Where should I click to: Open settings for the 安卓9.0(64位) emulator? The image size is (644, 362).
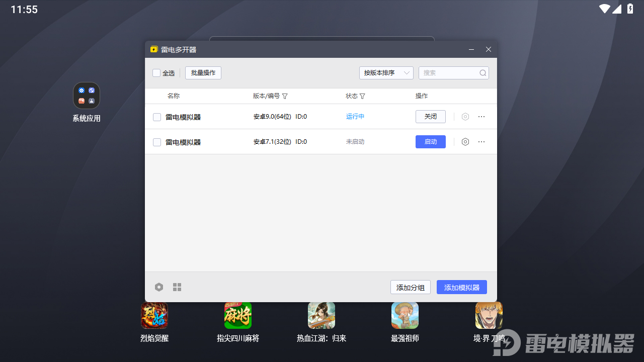tap(465, 117)
